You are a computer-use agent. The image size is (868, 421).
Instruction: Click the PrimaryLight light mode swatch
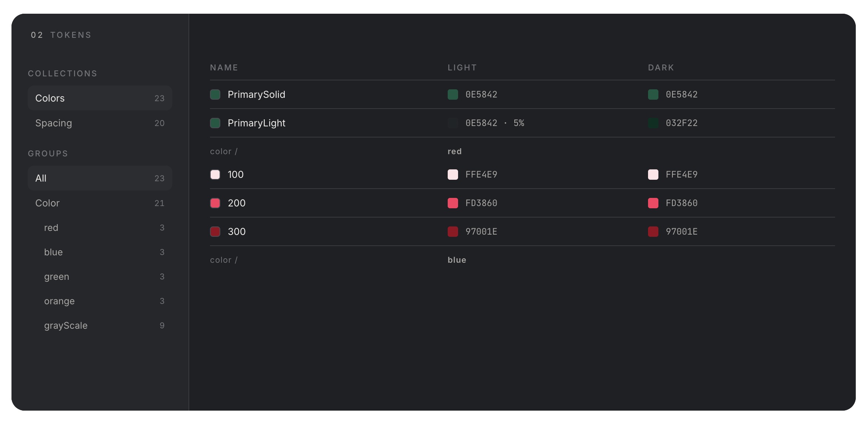point(453,123)
